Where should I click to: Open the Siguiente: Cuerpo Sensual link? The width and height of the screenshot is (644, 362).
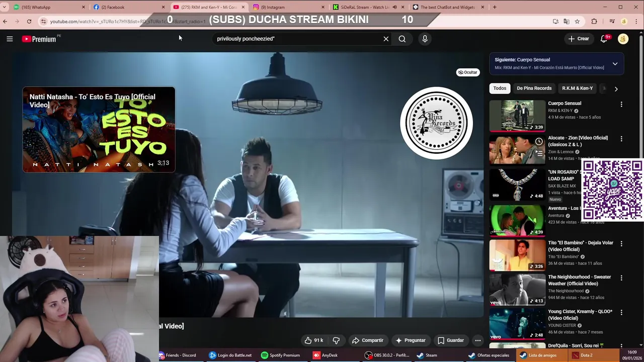coord(522,59)
